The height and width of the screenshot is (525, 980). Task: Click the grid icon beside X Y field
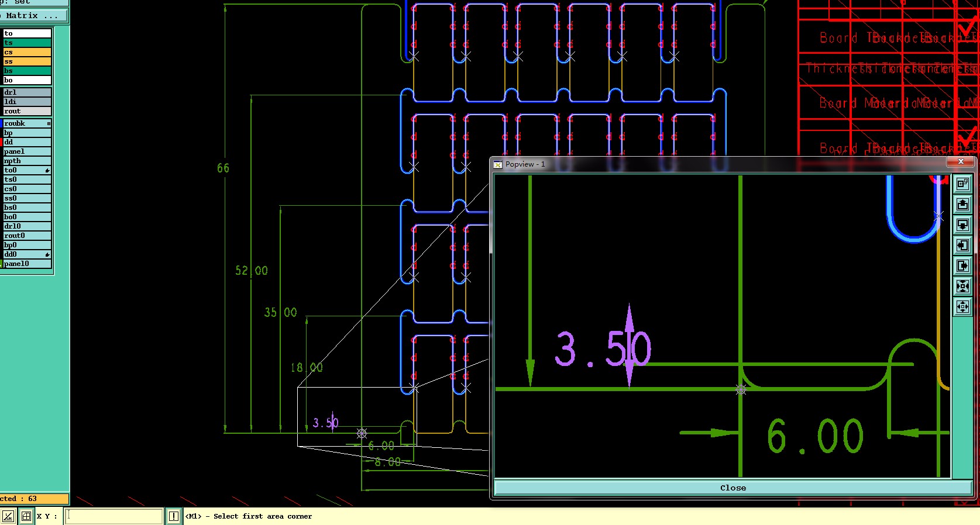coord(26,516)
